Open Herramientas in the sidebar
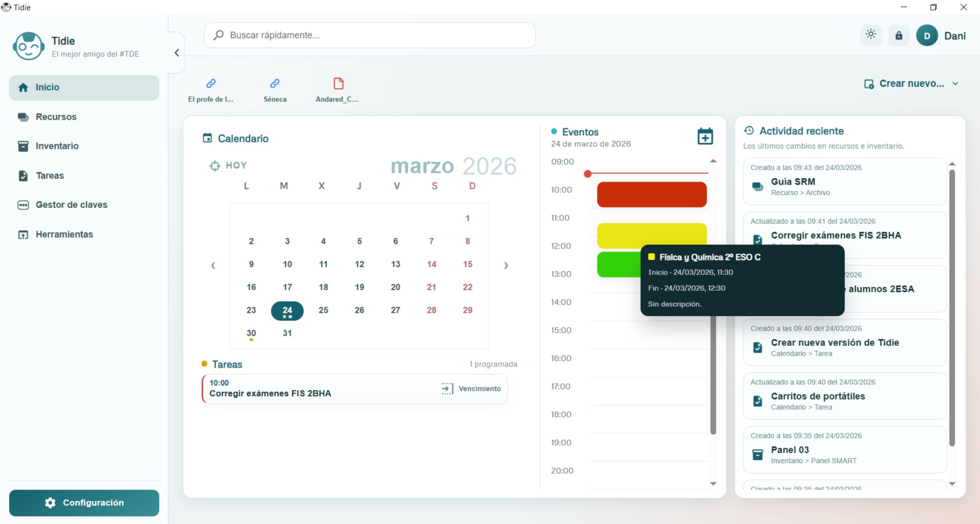 64,234
